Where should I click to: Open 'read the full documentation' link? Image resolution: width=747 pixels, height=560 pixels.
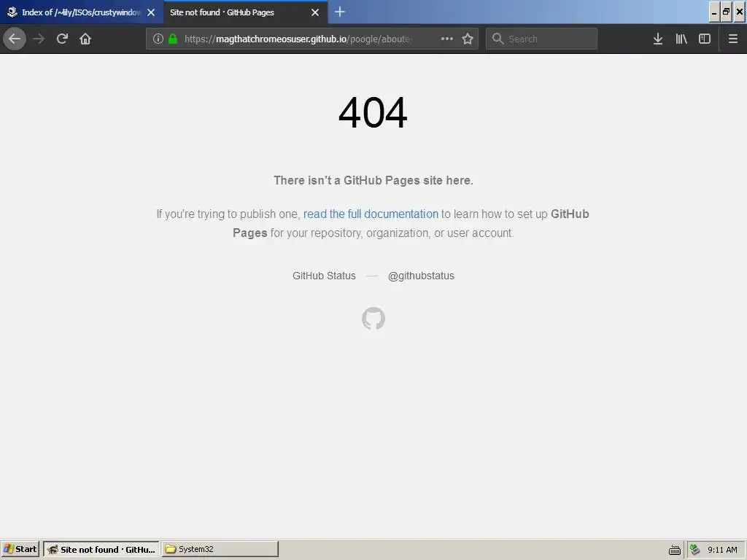click(371, 214)
